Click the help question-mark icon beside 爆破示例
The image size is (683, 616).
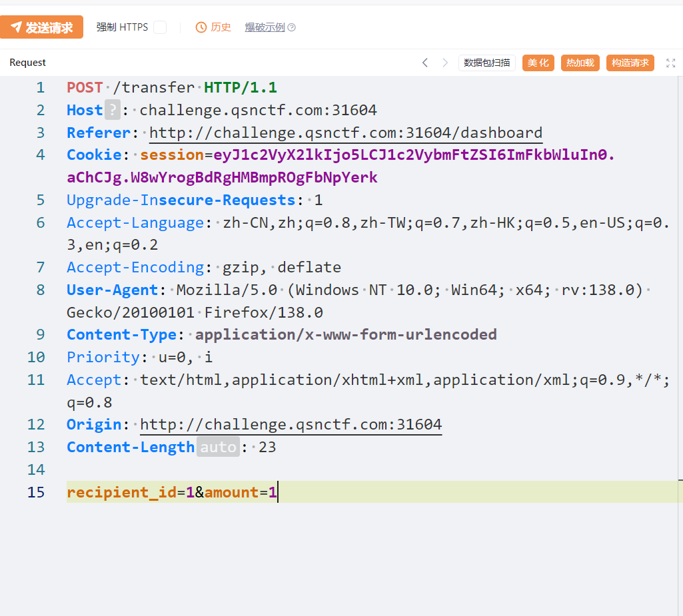tap(291, 27)
